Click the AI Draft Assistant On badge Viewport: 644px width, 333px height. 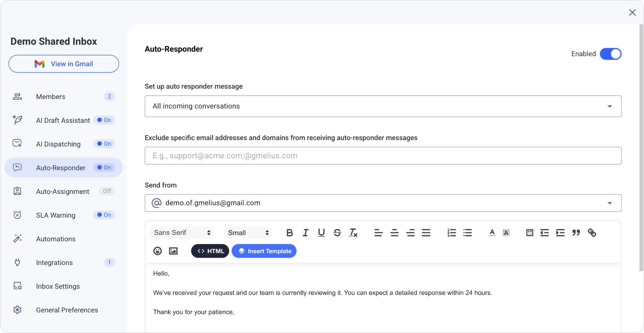pyautogui.click(x=104, y=120)
